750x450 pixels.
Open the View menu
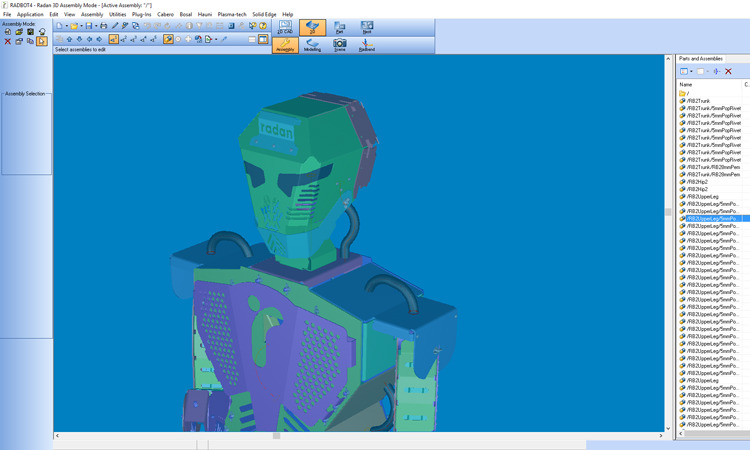click(x=70, y=14)
